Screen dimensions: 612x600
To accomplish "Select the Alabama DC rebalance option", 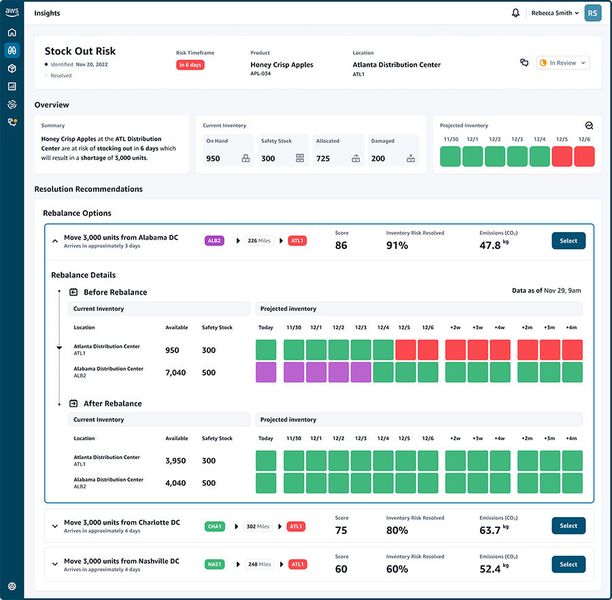I will point(568,240).
